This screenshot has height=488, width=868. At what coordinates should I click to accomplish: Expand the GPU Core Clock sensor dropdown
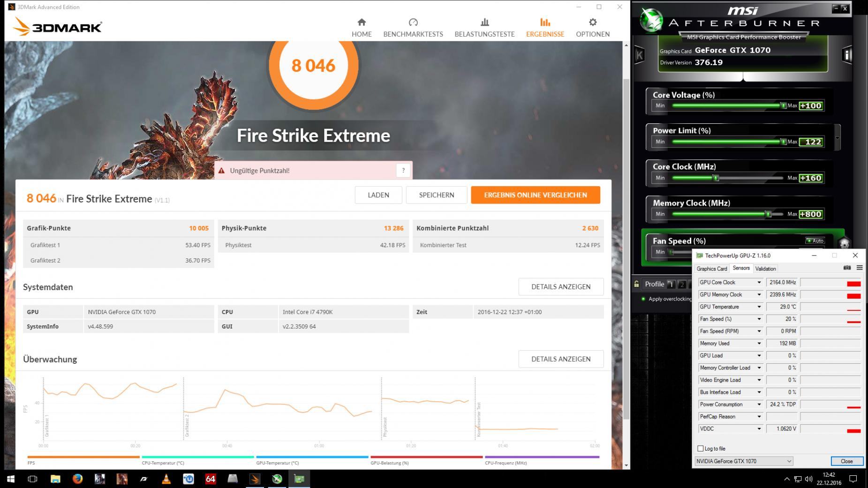pyautogui.click(x=759, y=282)
